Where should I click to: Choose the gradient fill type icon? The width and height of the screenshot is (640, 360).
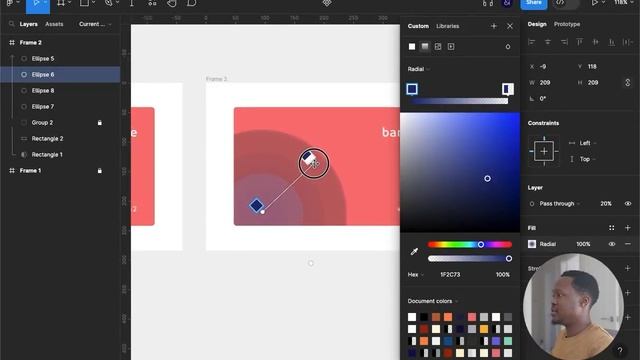(425, 47)
